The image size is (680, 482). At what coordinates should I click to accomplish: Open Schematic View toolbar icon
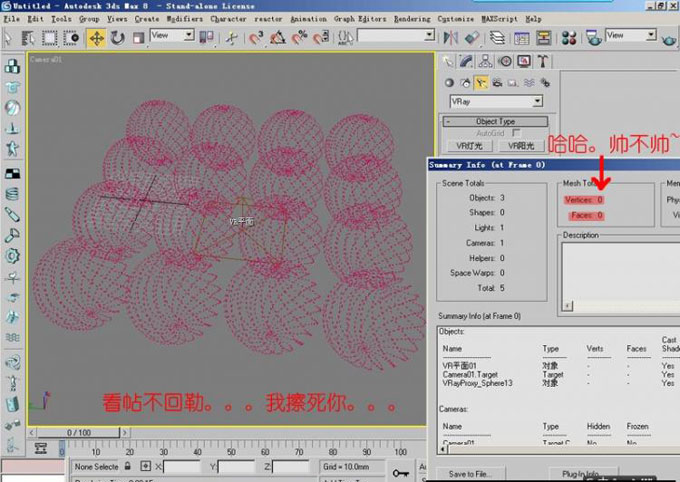(543, 38)
